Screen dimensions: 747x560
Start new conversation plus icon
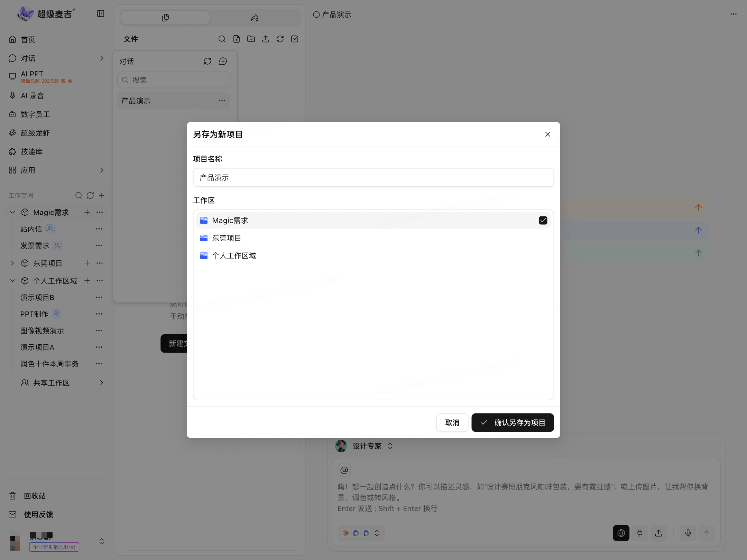point(223,61)
